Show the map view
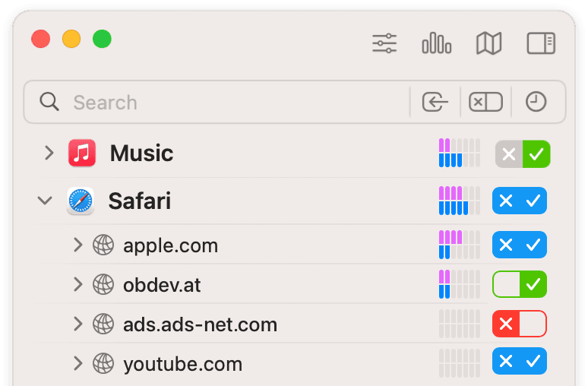588x386 pixels. pyautogui.click(x=488, y=43)
